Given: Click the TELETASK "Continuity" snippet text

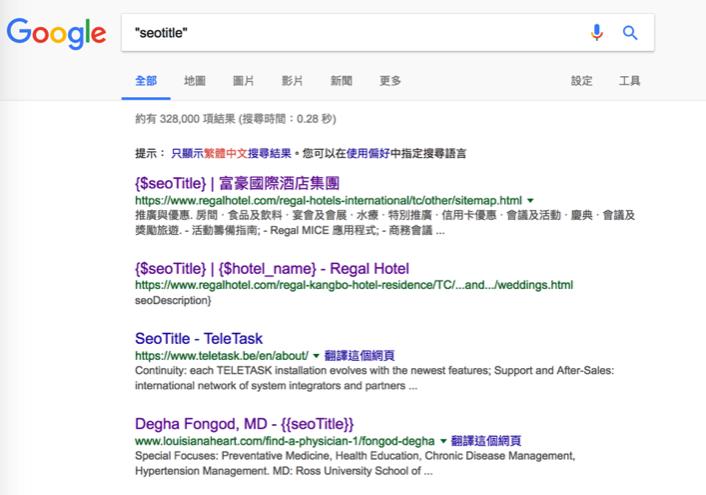Looking at the screenshot, I should (x=374, y=378).
